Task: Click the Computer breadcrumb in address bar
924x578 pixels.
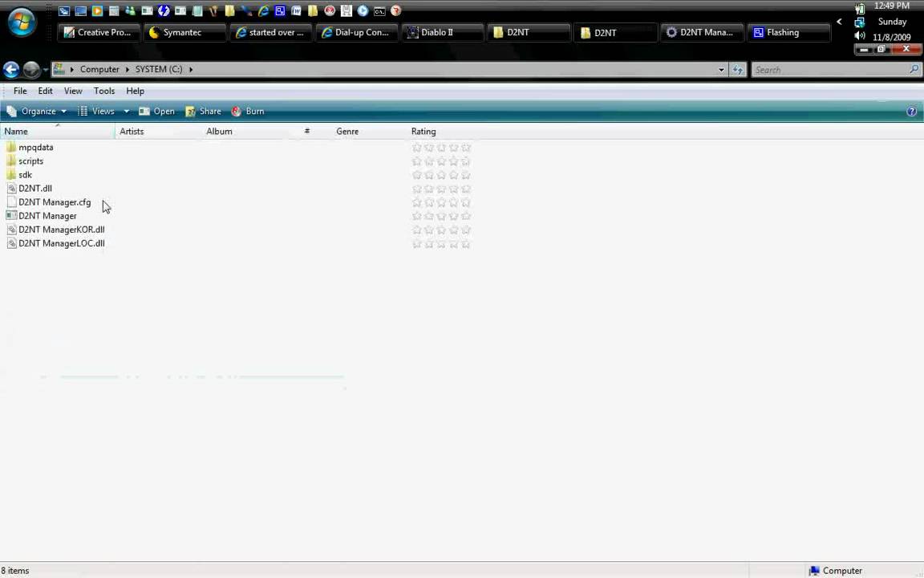Action: tap(99, 70)
